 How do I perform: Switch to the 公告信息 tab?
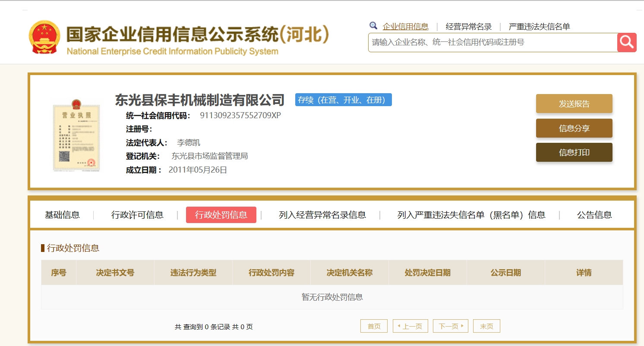point(594,215)
